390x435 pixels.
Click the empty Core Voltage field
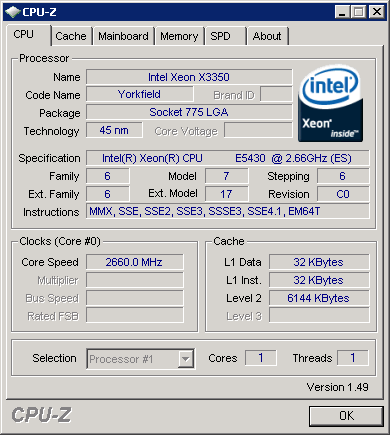(258, 130)
